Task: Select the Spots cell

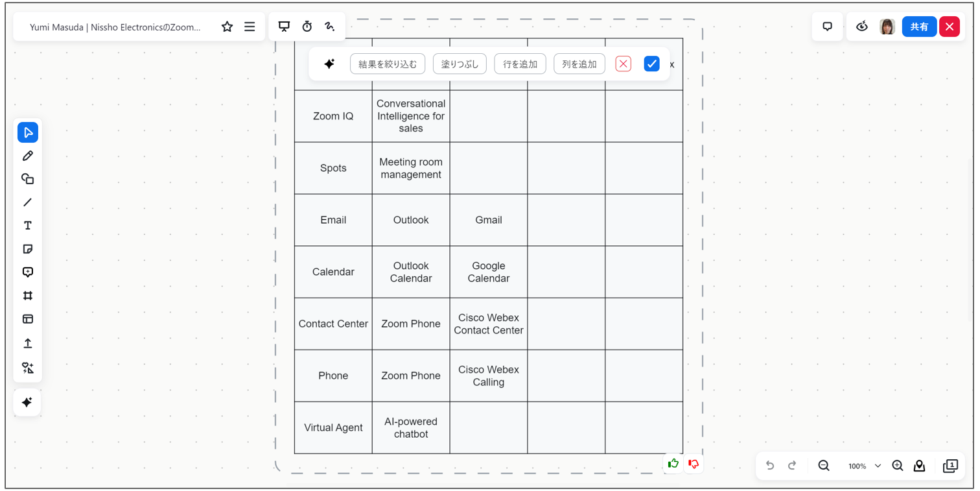Action: click(x=333, y=168)
